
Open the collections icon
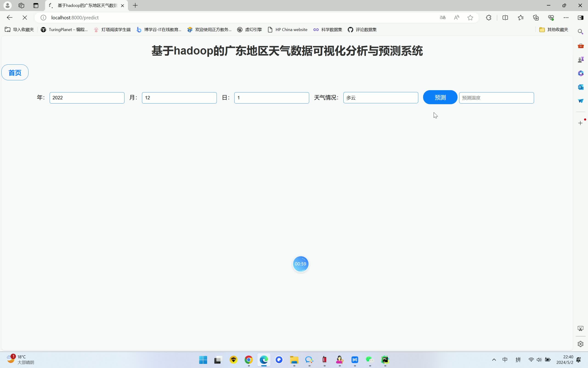pos(536,17)
